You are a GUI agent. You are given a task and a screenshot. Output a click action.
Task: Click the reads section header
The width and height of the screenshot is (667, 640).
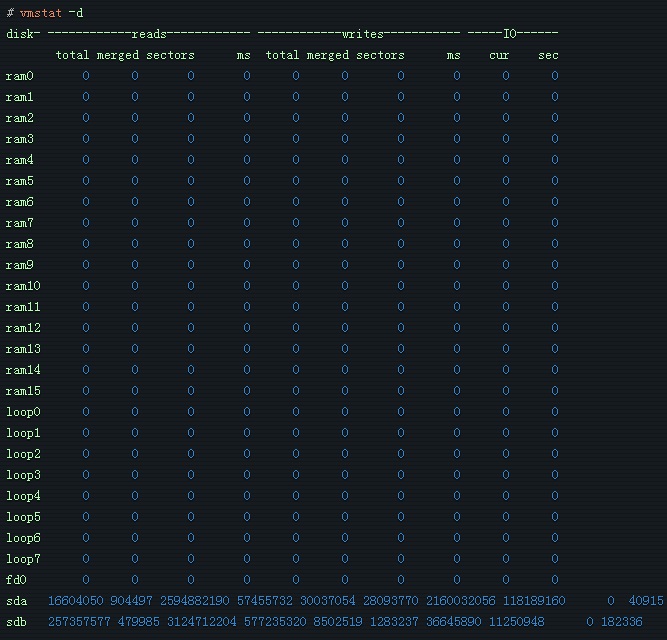tap(148, 34)
